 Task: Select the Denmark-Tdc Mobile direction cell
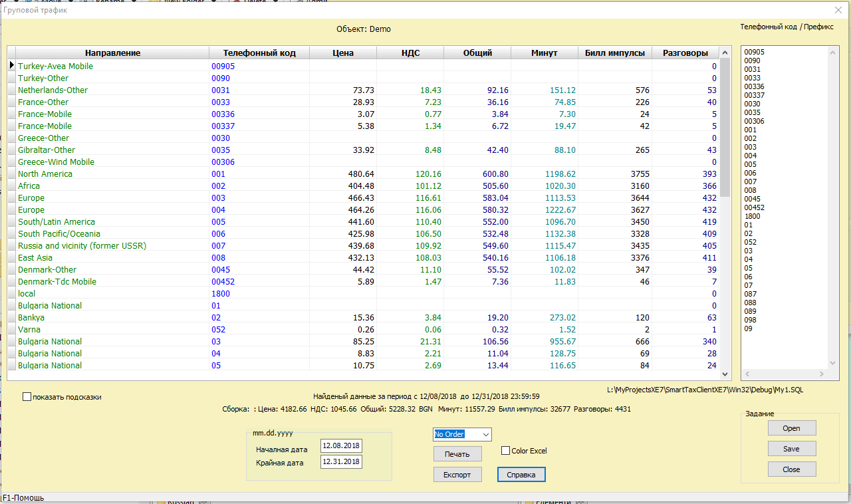(112, 281)
